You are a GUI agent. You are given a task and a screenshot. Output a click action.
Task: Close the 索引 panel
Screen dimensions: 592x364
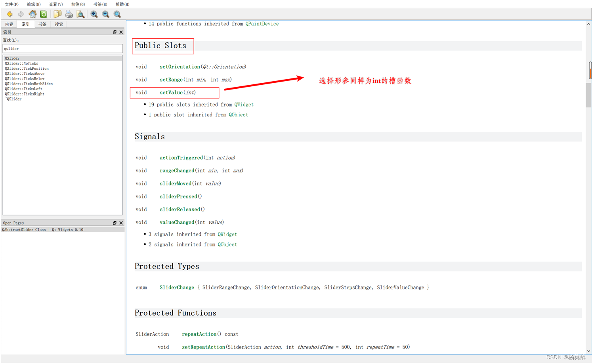click(121, 32)
